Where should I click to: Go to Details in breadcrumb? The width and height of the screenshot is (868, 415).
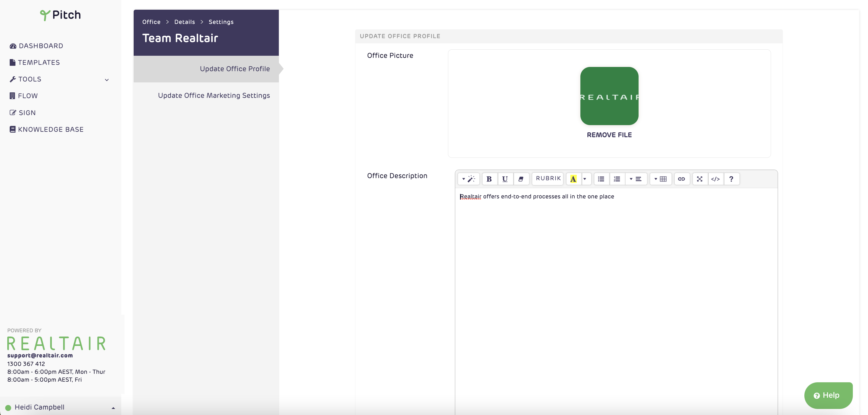tap(185, 22)
